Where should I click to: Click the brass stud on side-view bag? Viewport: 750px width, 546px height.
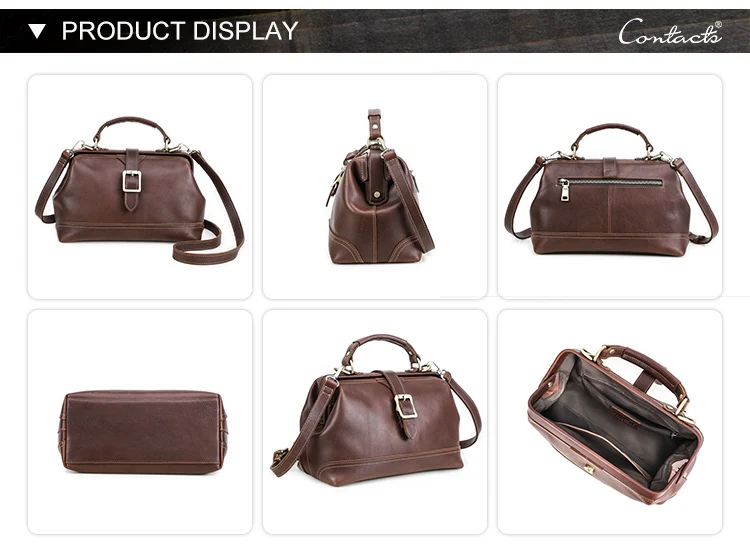coord(377,195)
